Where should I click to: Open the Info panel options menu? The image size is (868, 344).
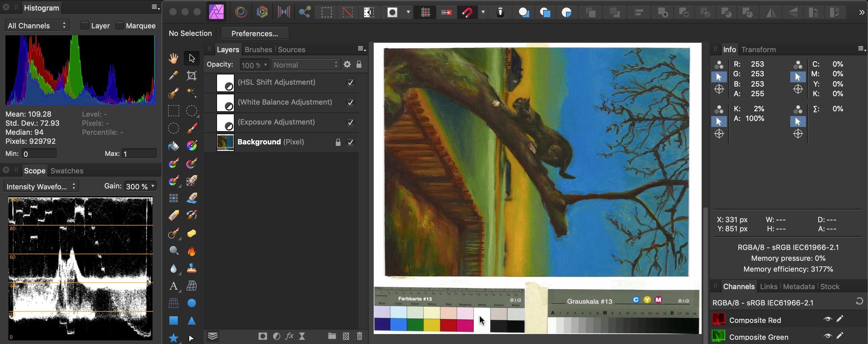coord(862,49)
